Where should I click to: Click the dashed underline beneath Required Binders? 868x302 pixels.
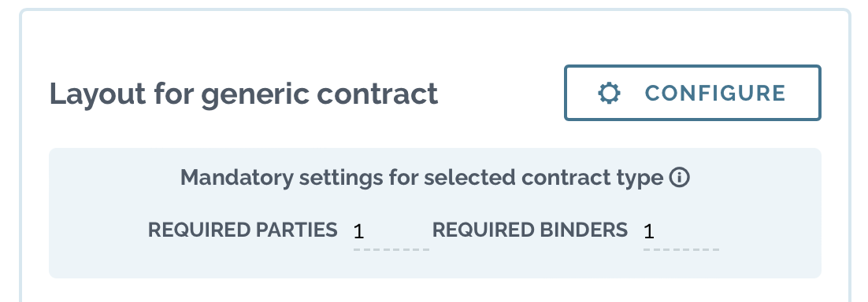tap(681, 249)
